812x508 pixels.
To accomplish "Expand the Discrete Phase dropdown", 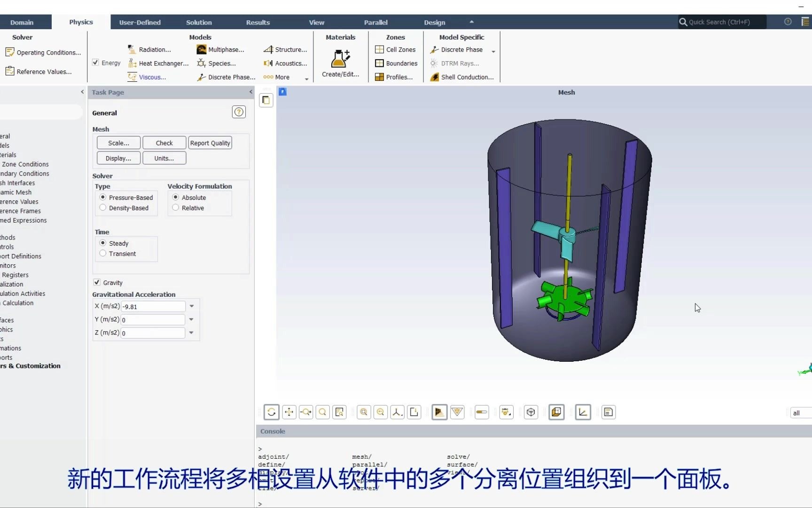I will click(x=493, y=51).
